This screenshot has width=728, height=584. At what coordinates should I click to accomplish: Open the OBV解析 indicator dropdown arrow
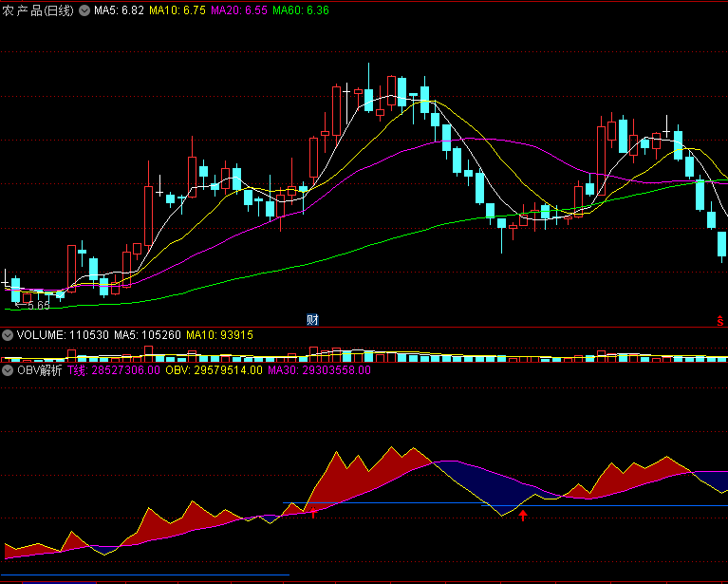8,370
